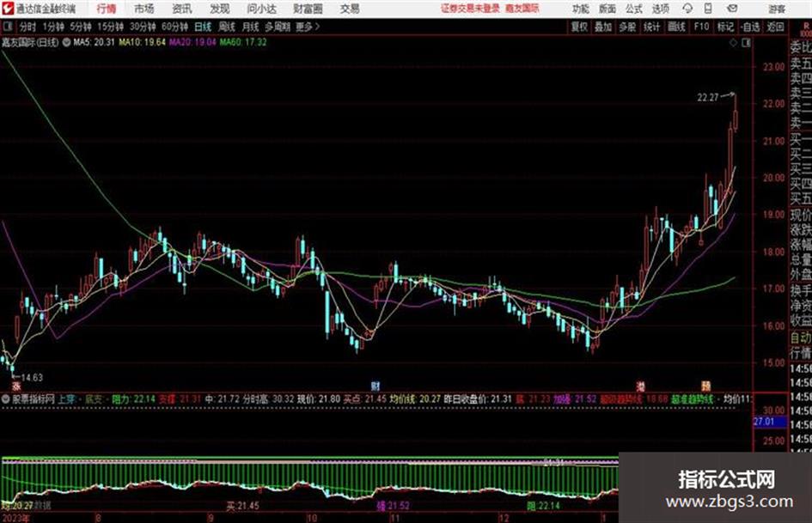Click the 多股 multi-stock button
This screenshot has height=523, width=812.
click(627, 27)
